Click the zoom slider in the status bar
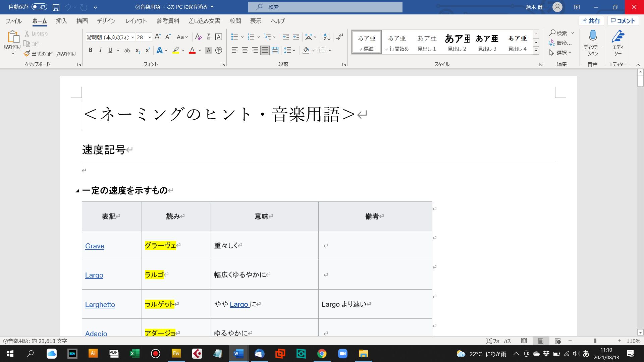Viewport: 644px width, 362px height. [595, 341]
